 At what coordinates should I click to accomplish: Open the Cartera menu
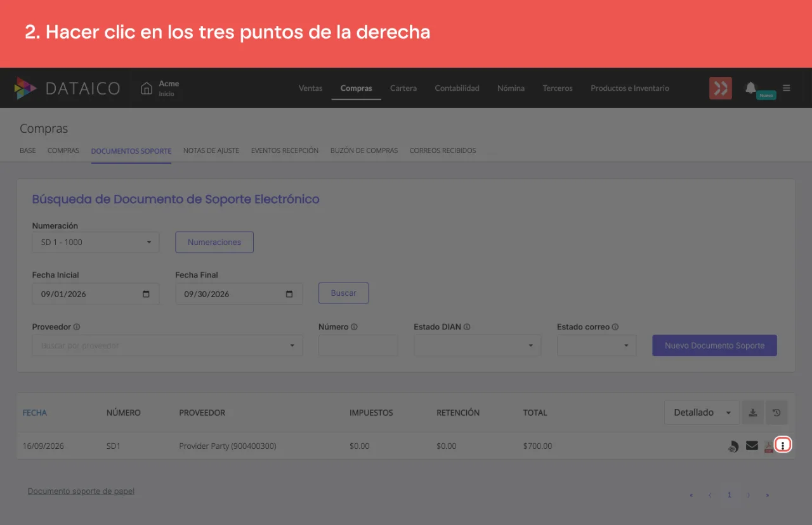[x=403, y=88]
